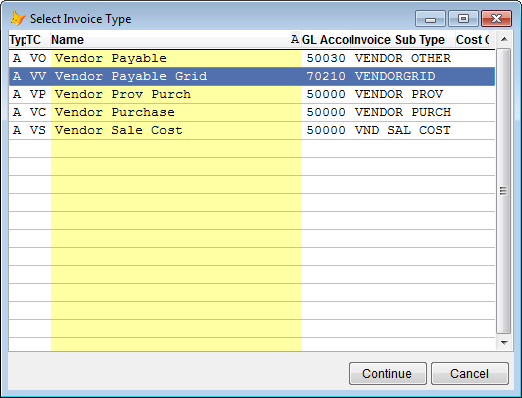Click the VP type code cell
The image size is (522, 398).
[x=38, y=94]
